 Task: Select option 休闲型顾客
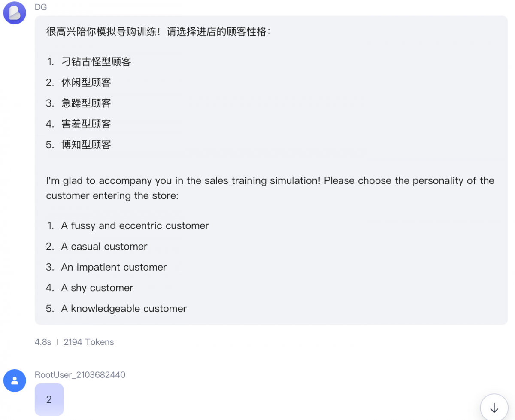click(86, 82)
